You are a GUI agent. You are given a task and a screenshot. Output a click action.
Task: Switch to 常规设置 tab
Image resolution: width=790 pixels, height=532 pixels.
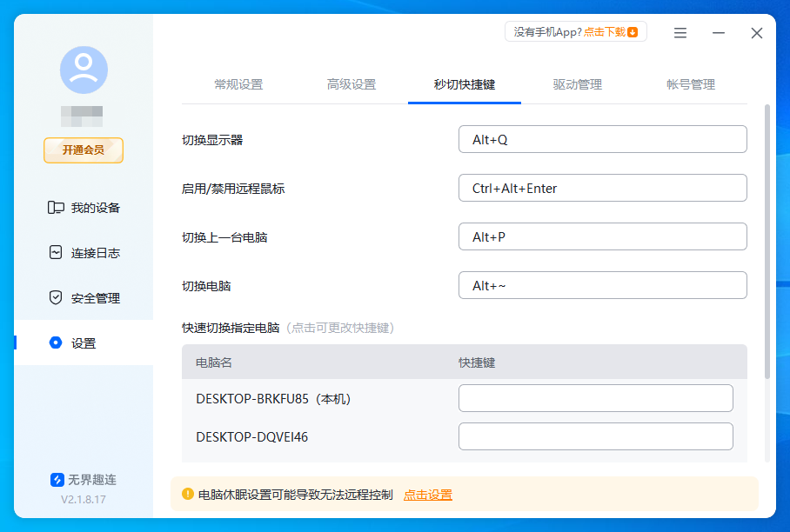238,84
